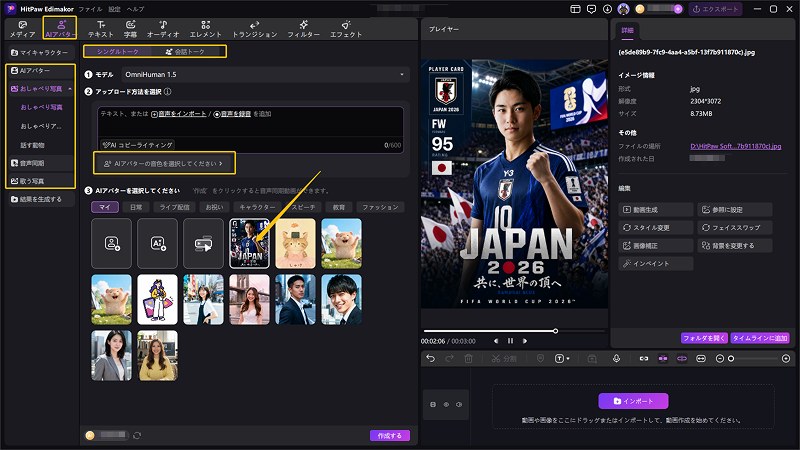Image resolution: width=800 pixels, height=450 pixels.
Task: Click the タイムラインに追加 button
Action: pyautogui.click(x=760, y=338)
